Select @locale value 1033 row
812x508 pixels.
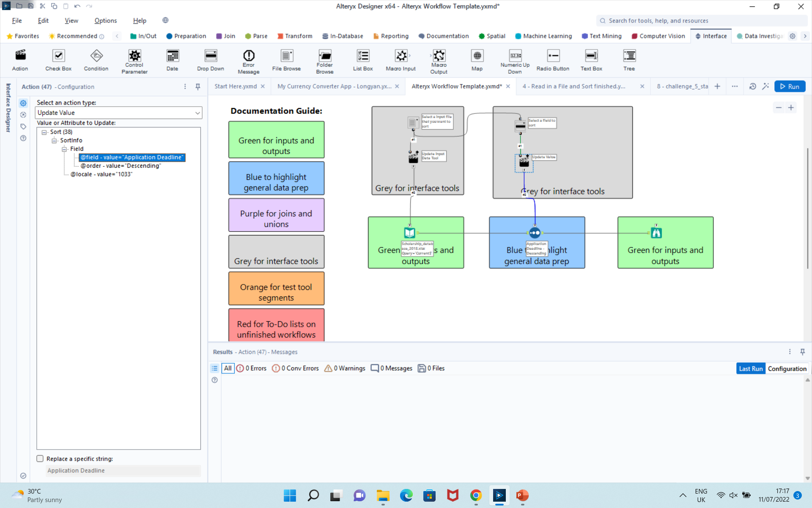[x=101, y=174]
